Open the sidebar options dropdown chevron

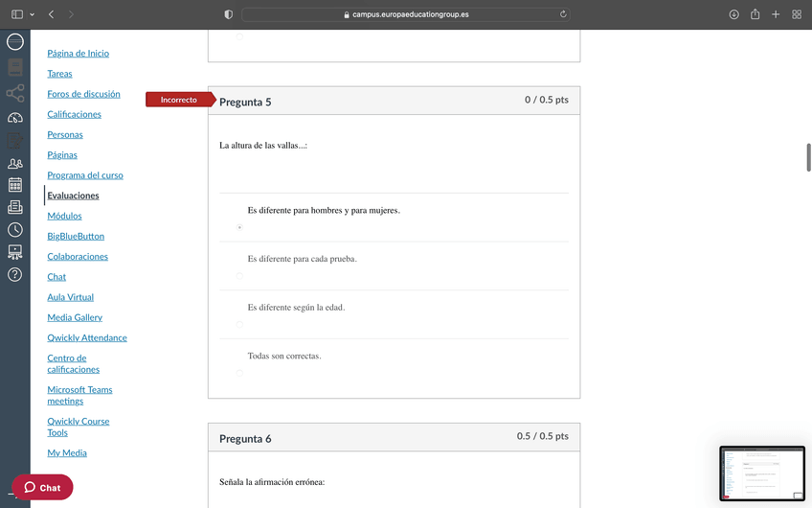coord(33,14)
